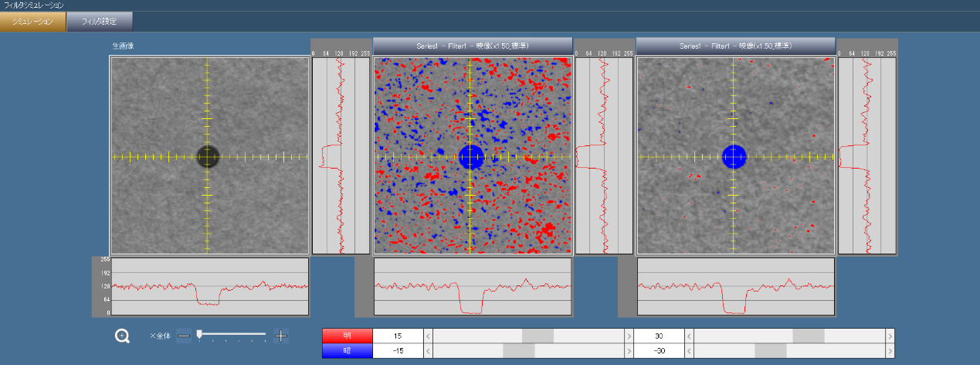Screen dimensions: 980x365
Task: Click left arrow of first 明 scrollbar
Action: 429,336
